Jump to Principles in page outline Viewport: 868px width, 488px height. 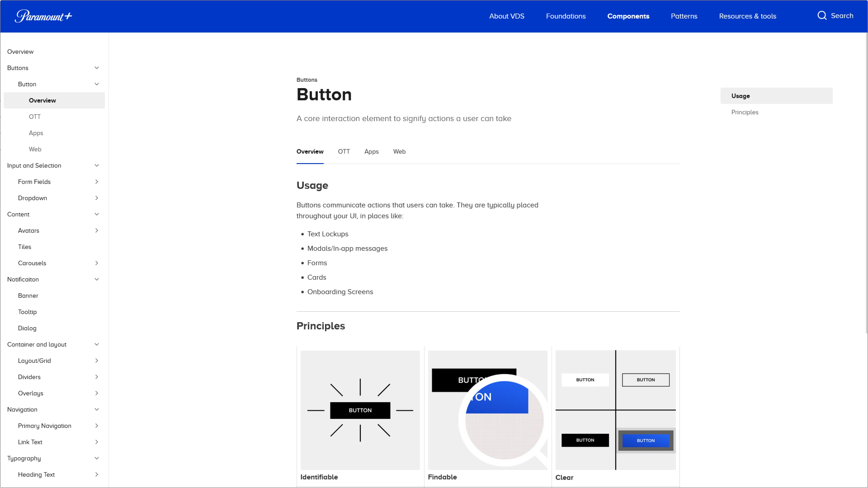(745, 112)
